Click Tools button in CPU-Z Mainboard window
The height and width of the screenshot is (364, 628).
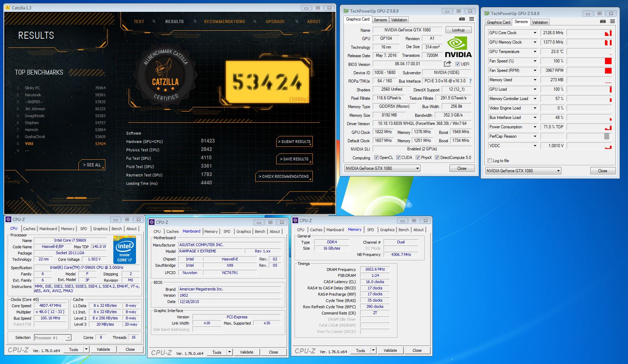coord(217,352)
